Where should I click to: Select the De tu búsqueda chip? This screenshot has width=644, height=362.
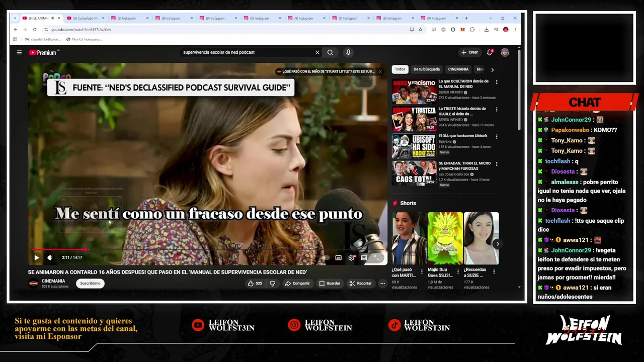coord(427,69)
